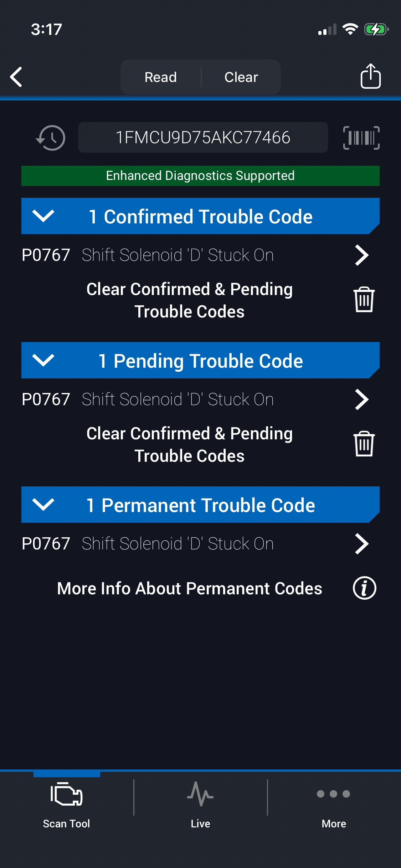Image resolution: width=401 pixels, height=868 pixels.
Task: Select the Read segment
Action: pos(161,77)
